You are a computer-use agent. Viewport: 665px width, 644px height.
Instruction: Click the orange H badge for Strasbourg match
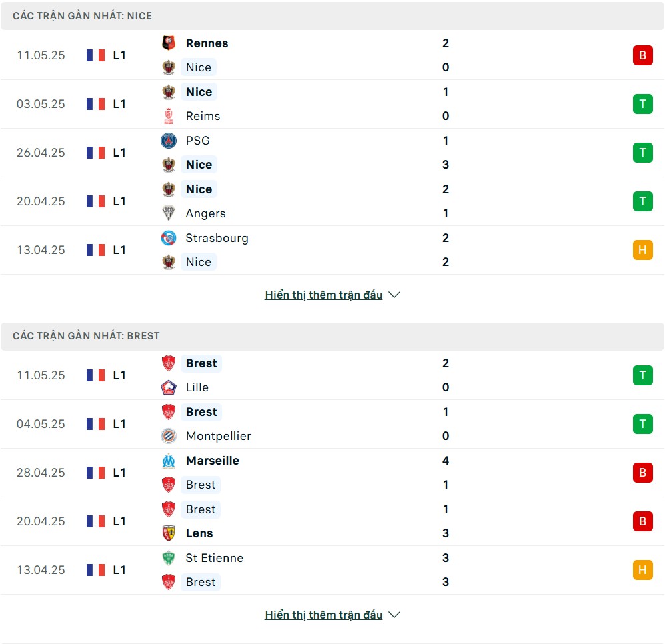coord(642,250)
